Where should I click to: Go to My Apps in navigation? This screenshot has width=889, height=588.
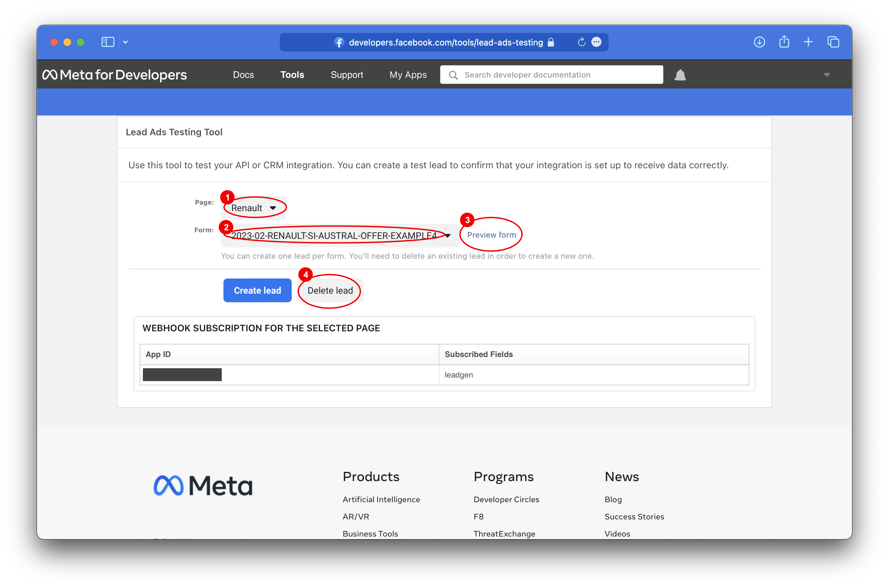point(408,75)
